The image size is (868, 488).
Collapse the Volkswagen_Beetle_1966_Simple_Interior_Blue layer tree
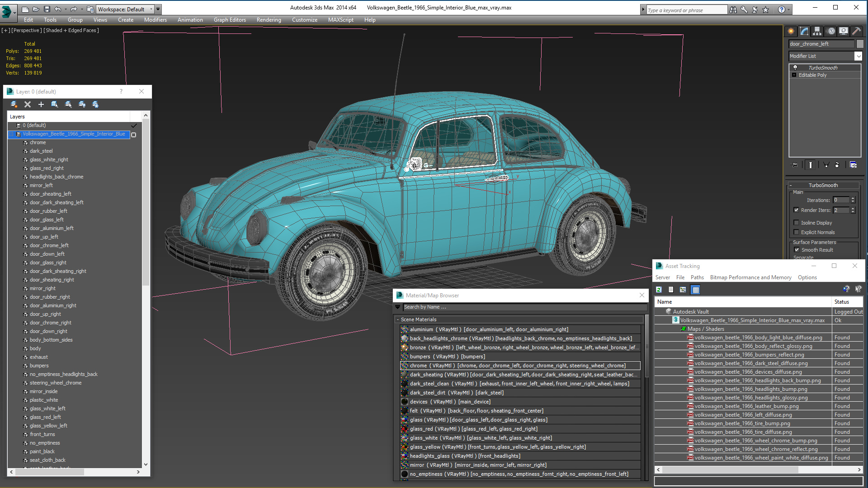(11, 134)
